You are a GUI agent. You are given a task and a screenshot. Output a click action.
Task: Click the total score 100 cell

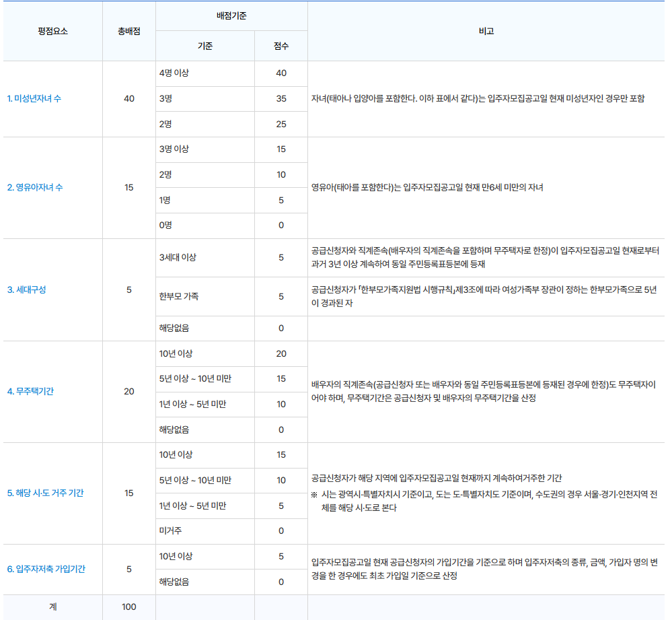(x=128, y=607)
